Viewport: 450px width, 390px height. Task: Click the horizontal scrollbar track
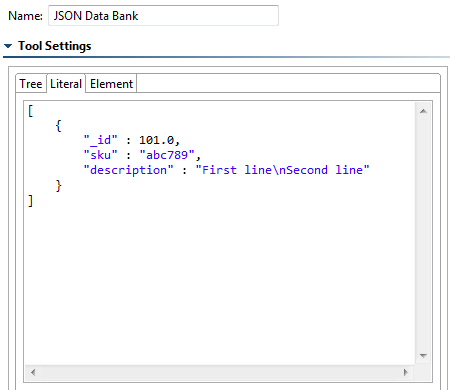[219, 372]
